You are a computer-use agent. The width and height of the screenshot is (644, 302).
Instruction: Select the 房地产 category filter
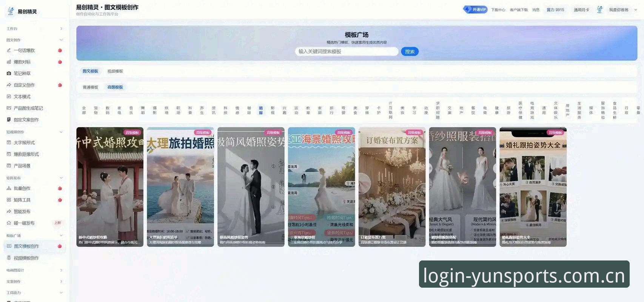click(x=567, y=110)
